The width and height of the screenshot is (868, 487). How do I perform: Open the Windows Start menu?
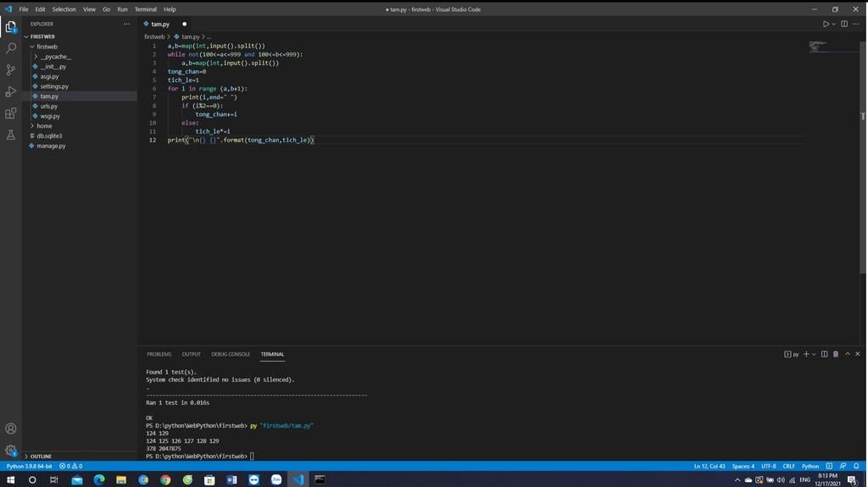point(10,479)
